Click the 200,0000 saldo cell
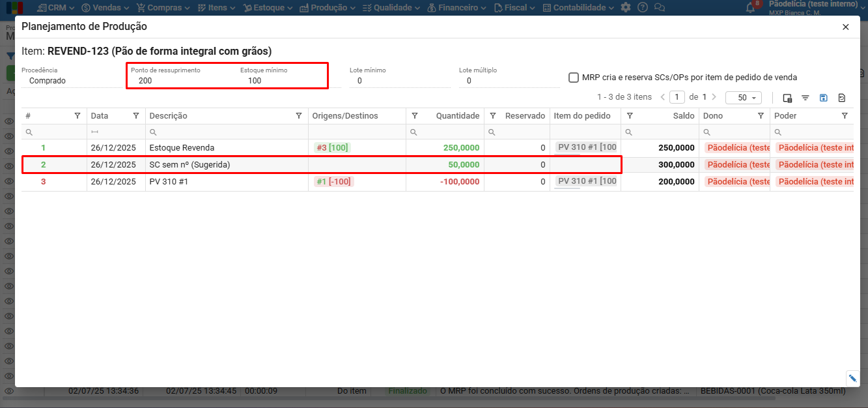Viewport: 868px width, 408px height. tap(660, 182)
